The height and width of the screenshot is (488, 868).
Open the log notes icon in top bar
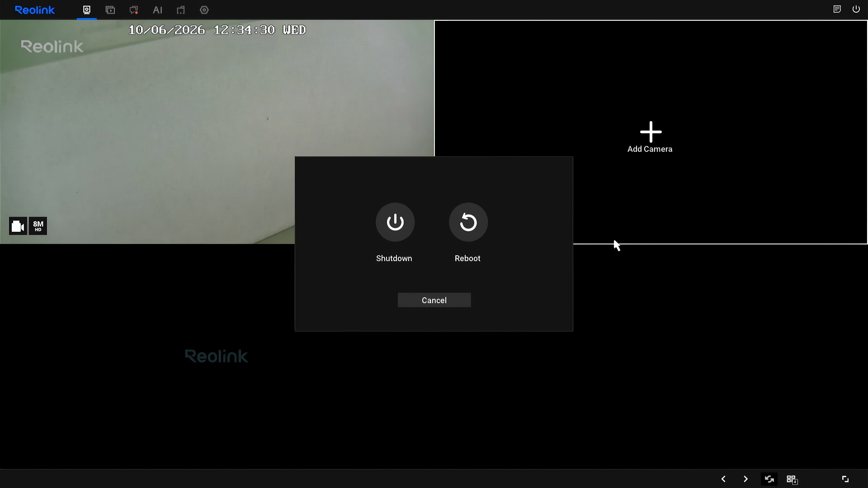coord(837,9)
